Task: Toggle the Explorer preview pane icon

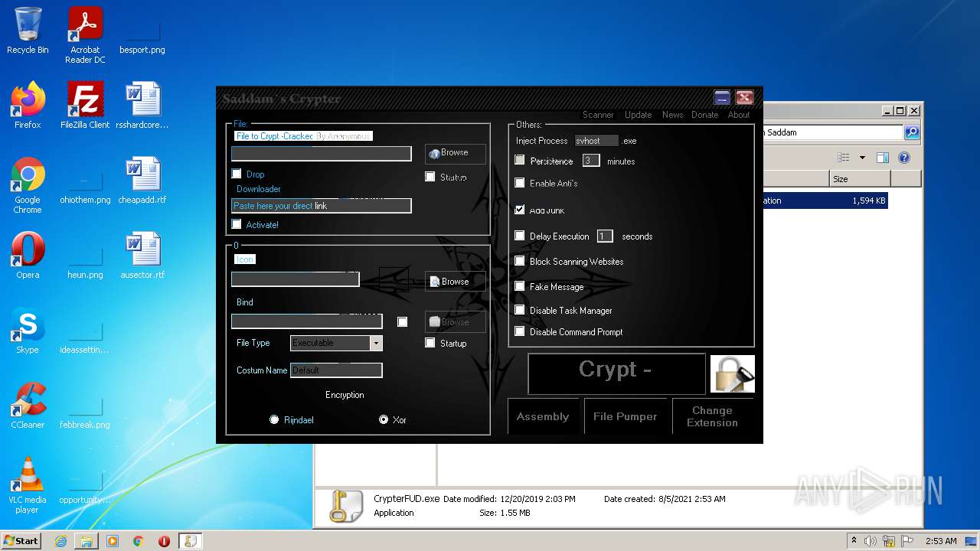Action: [x=882, y=158]
